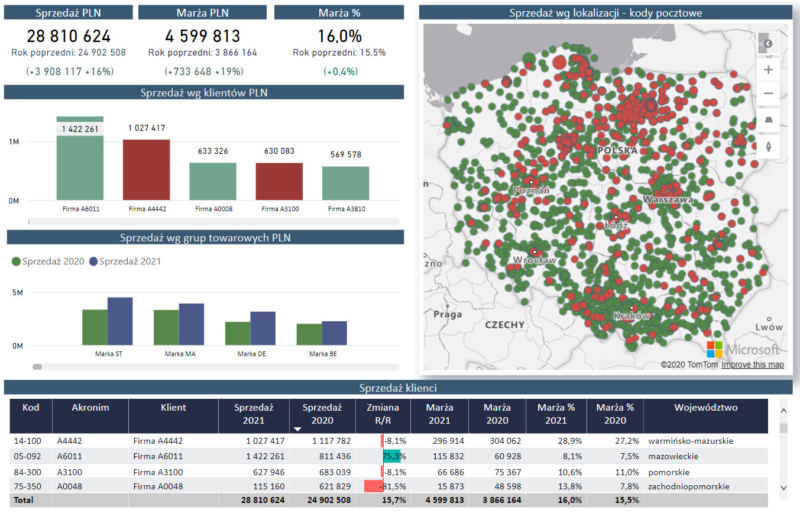800x513 pixels.
Task: Click the sort arrow under Sprzedaż 2020
Action: tap(296, 428)
